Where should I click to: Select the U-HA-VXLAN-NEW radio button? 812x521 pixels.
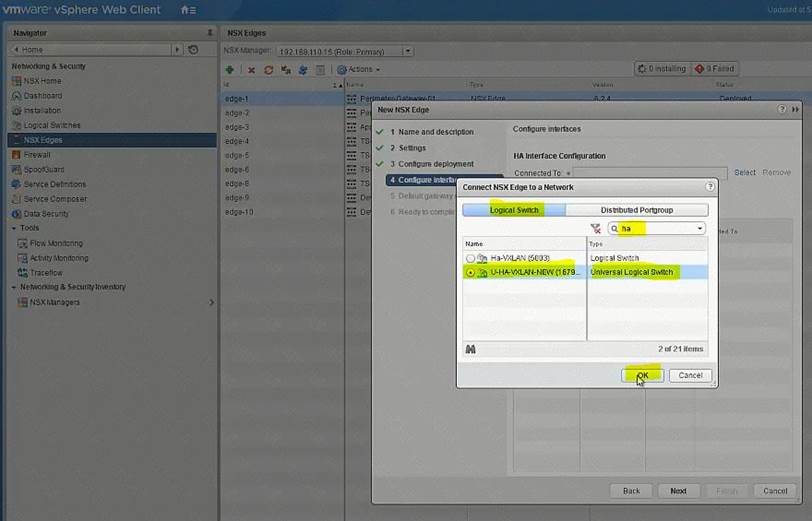click(x=470, y=272)
